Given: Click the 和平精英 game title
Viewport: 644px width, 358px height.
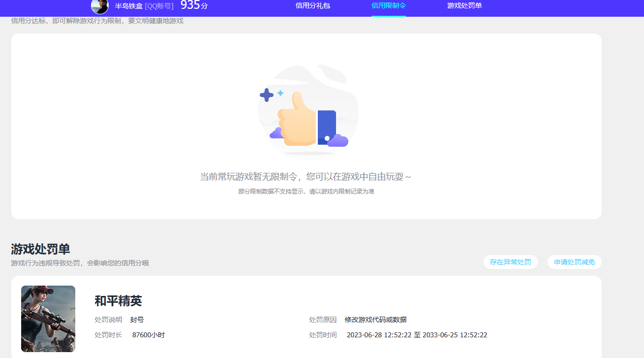Looking at the screenshot, I should coord(118,301).
